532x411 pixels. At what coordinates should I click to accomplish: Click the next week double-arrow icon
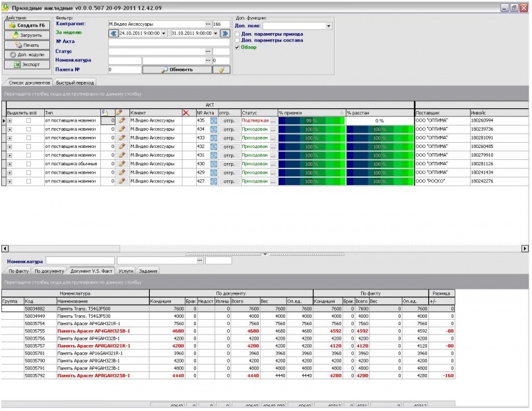click(225, 33)
